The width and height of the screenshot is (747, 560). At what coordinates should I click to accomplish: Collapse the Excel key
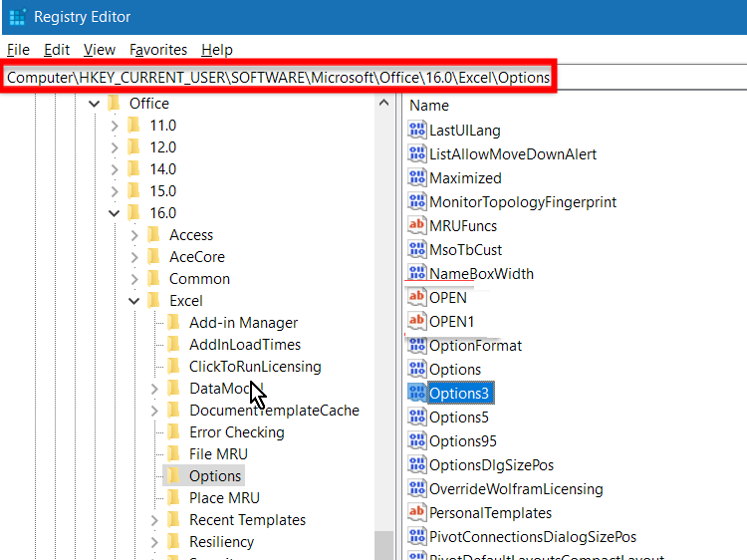click(134, 301)
